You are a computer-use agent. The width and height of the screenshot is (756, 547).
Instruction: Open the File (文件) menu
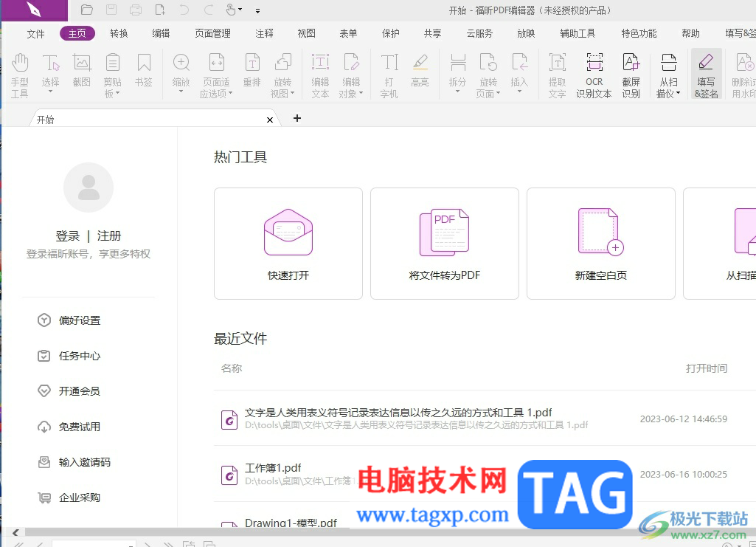tap(35, 34)
